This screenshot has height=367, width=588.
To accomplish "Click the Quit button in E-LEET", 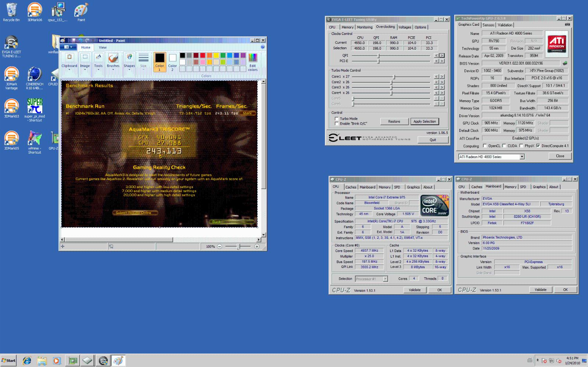I will point(433,140).
